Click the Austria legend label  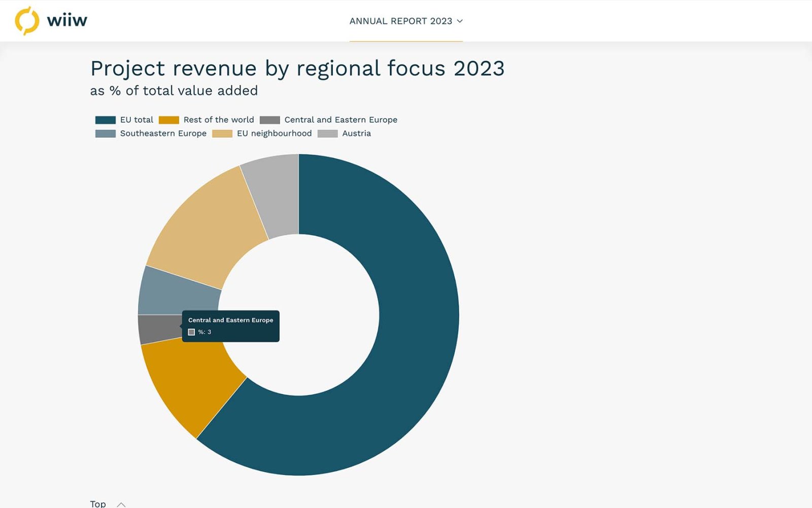coord(357,134)
